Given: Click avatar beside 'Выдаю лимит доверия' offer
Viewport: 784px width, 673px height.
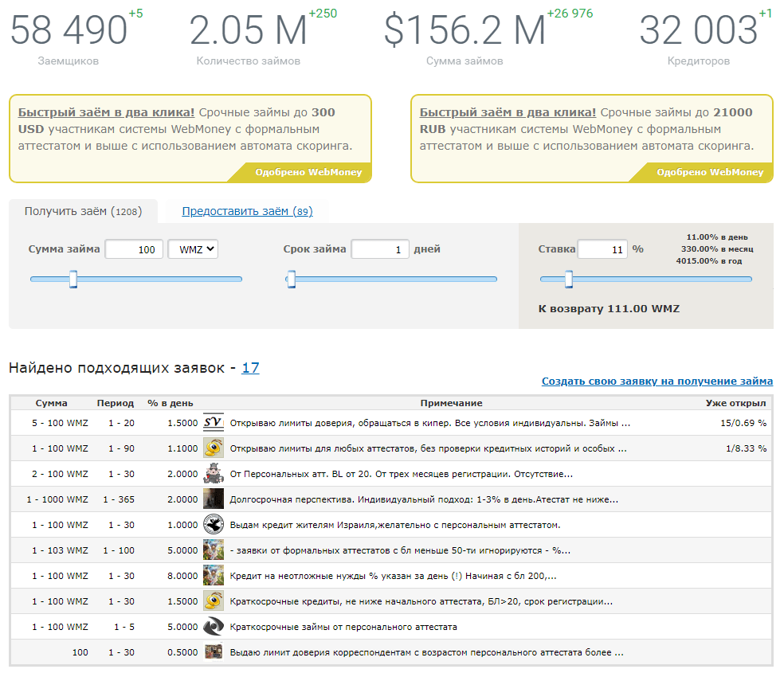Looking at the screenshot, I should [x=213, y=652].
